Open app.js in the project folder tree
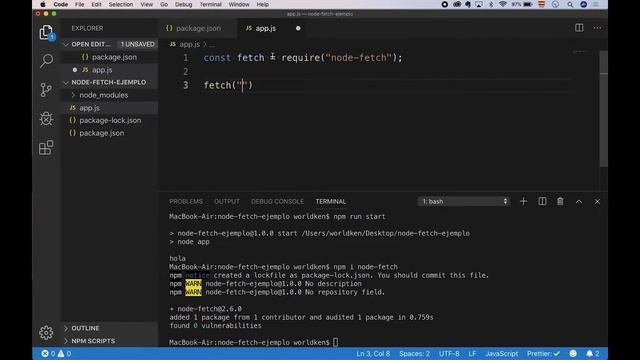This screenshot has width=640, height=360. coord(90,108)
